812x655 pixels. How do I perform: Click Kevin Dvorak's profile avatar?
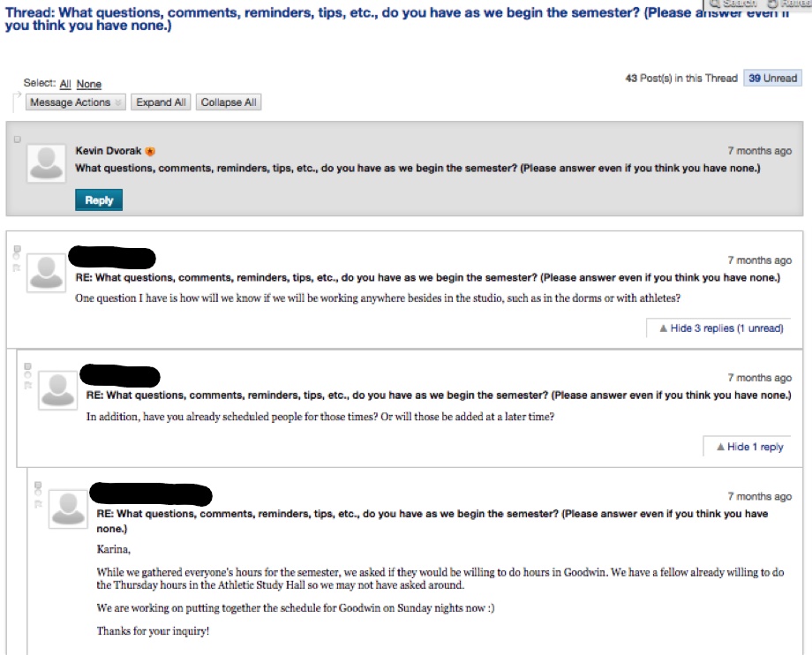(x=45, y=162)
